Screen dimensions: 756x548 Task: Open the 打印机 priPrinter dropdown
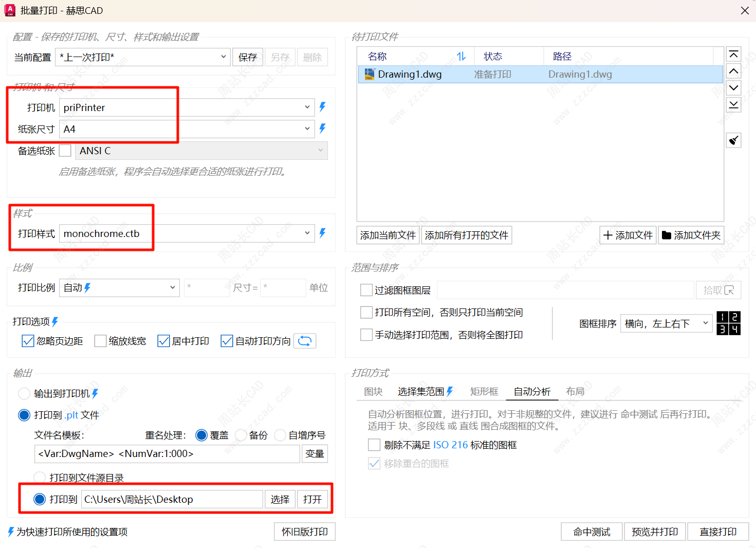click(187, 107)
